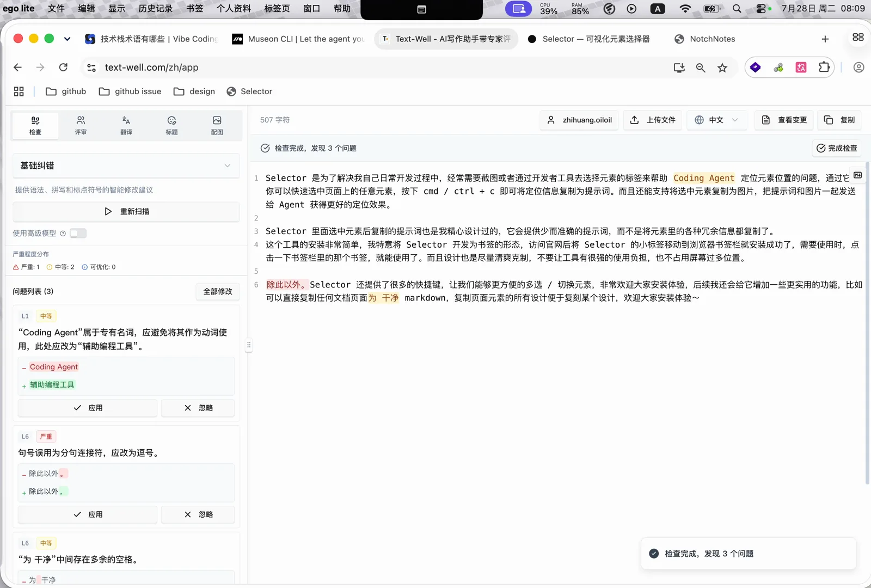This screenshot has width=871, height=588.
Task: Open the apps grid in bookmarks bar
Action: pyautogui.click(x=19, y=91)
